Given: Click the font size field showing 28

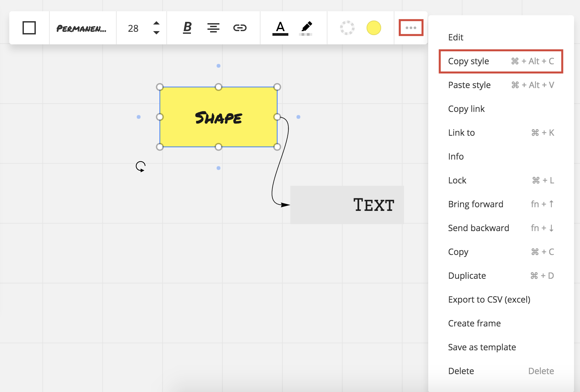Looking at the screenshot, I should [133, 28].
